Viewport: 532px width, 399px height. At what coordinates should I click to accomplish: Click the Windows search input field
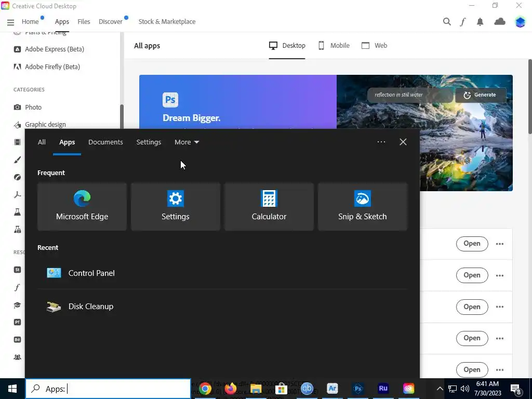point(108,389)
